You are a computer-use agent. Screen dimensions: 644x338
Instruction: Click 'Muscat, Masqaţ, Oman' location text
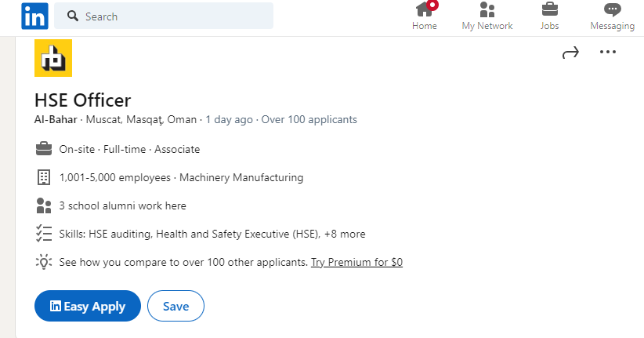click(x=141, y=120)
